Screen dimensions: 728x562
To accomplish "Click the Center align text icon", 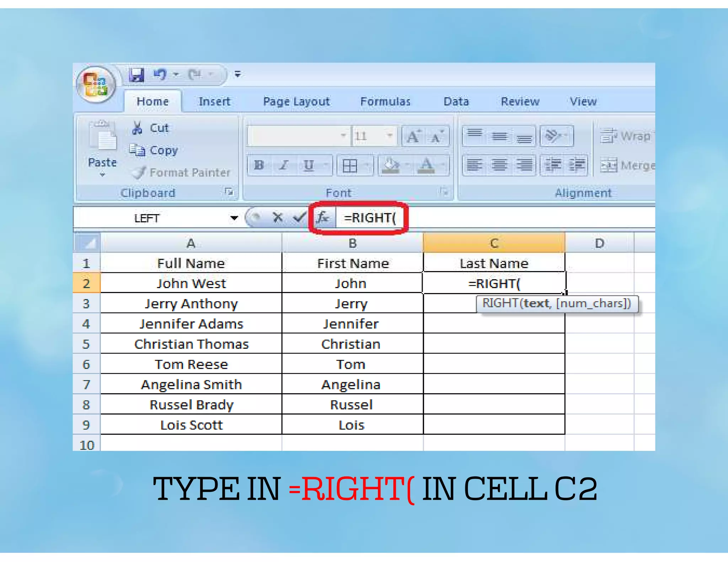I will click(499, 165).
